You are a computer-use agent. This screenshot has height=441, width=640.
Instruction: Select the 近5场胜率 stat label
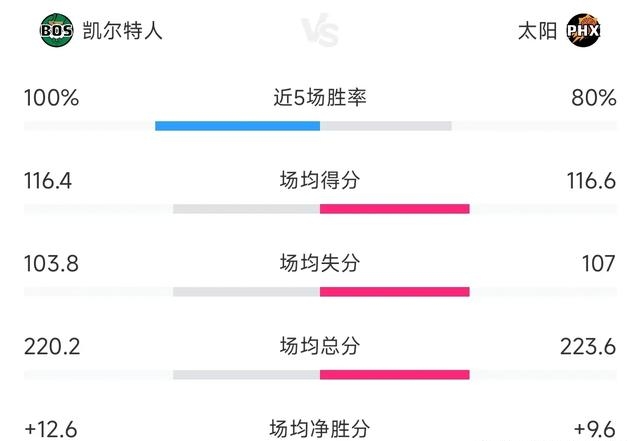(x=320, y=98)
